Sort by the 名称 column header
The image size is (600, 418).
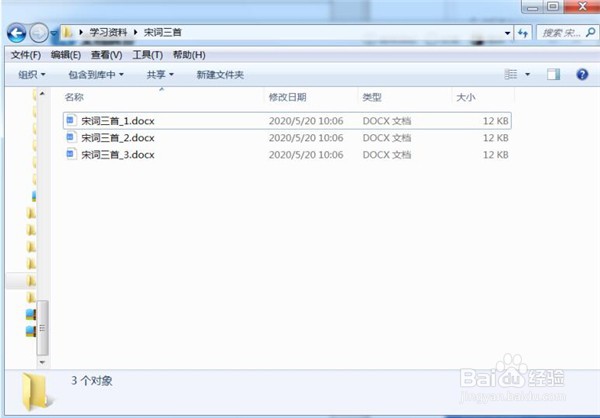163,97
